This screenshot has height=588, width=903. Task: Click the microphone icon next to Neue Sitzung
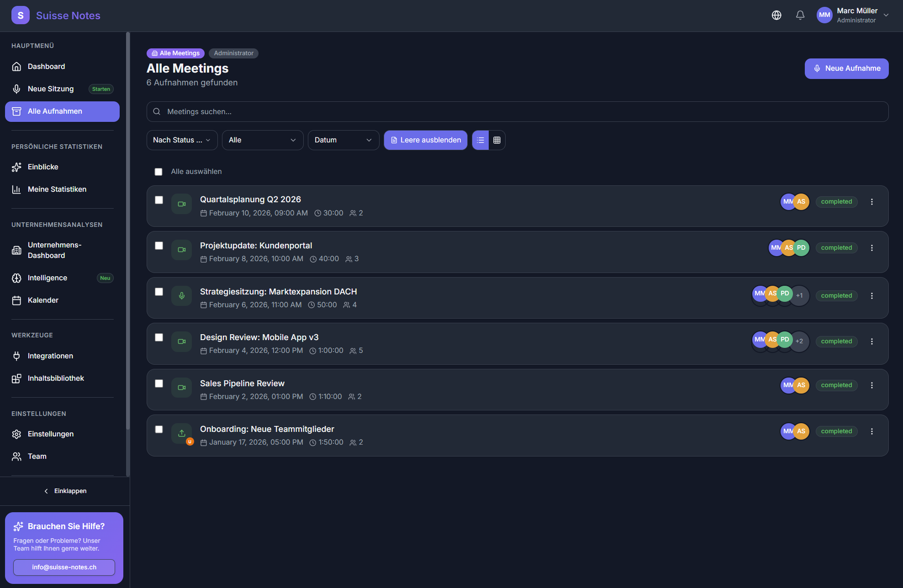coord(17,89)
